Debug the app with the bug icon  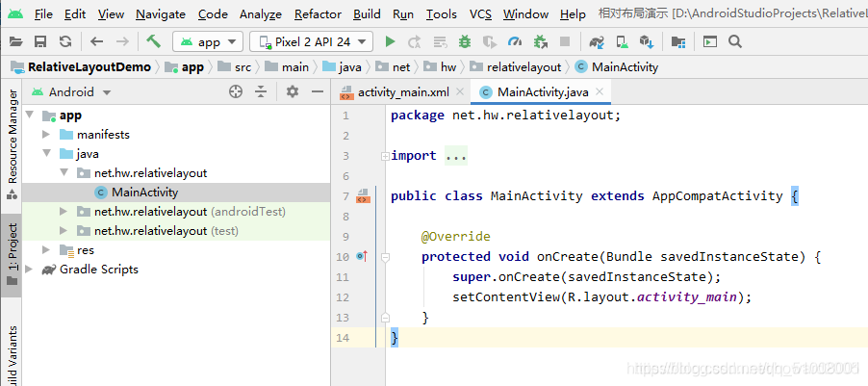[x=465, y=41]
